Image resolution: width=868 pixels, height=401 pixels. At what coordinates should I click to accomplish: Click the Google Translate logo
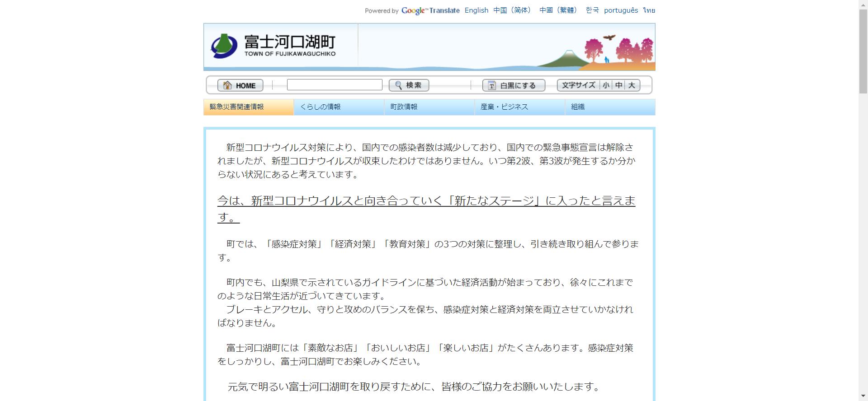(x=430, y=11)
